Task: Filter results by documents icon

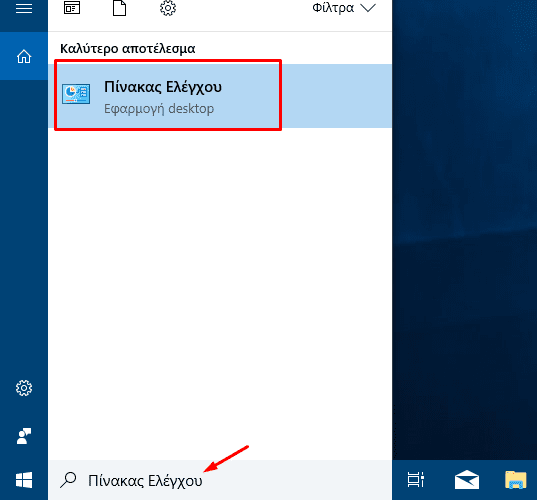Action: (x=120, y=8)
